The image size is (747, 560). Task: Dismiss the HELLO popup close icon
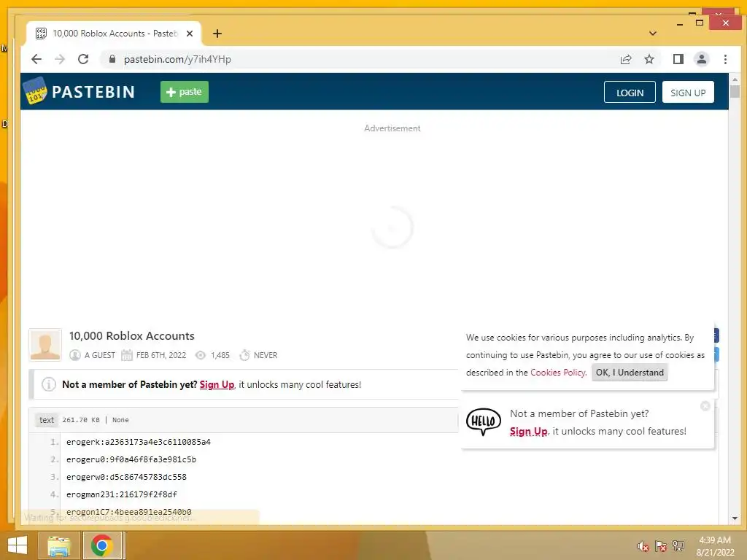pos(705,405)
